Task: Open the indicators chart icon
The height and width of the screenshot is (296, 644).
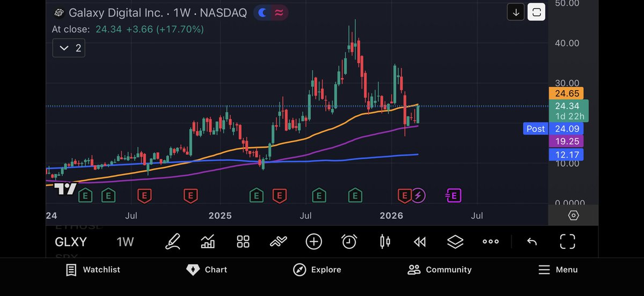Action: click(208, 242)
